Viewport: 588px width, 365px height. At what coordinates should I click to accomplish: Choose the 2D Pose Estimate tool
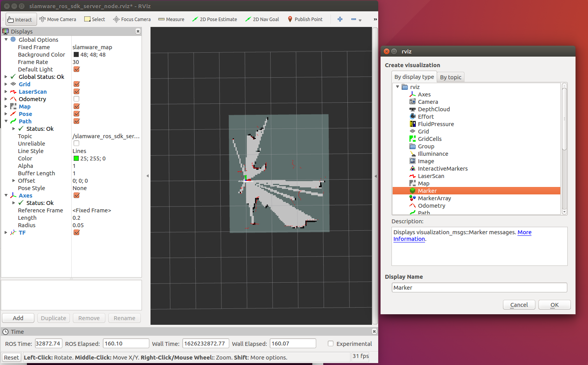pyautogui.click(x=214, y=19)
